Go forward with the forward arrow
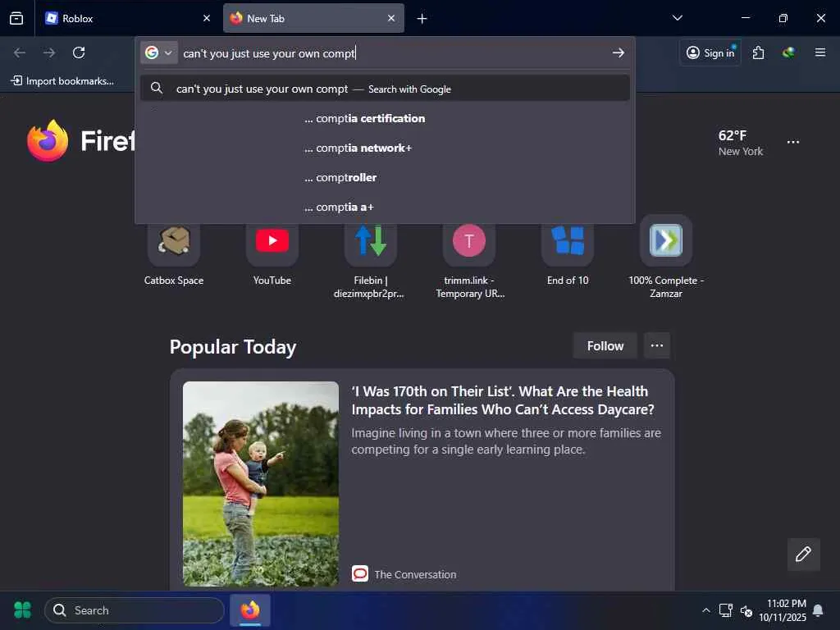Viewport: 840px width, 630px height. (x=49, y=52)
